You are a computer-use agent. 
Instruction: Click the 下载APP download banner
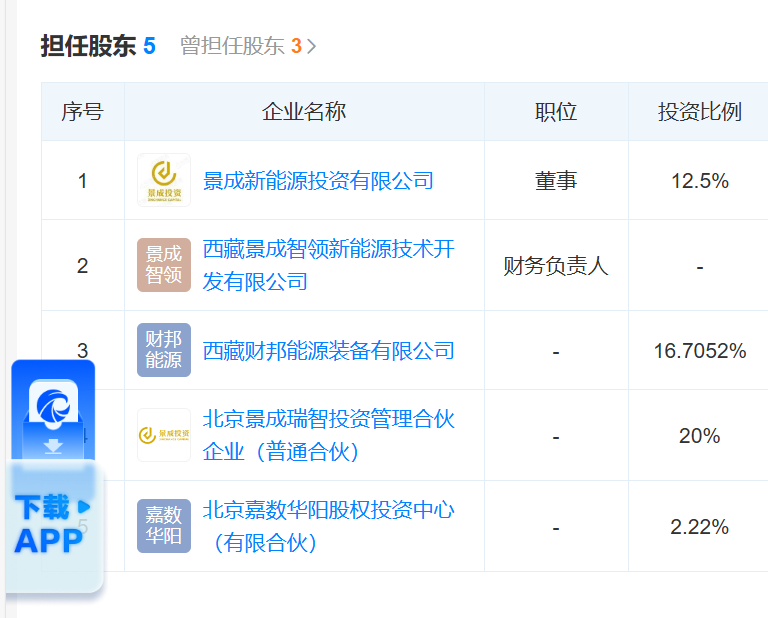[52, 524]
